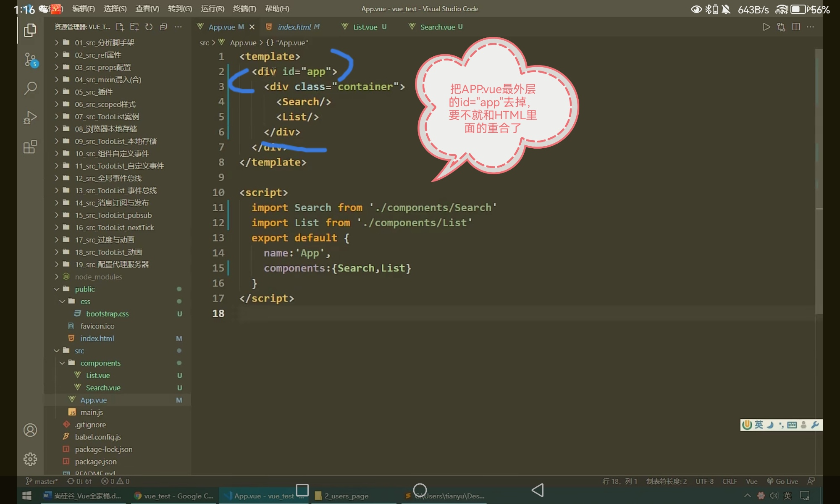The height and width of the screenshot is (504, 840).
Task: Open the 终端(T) menu
Action: point(244,8)
